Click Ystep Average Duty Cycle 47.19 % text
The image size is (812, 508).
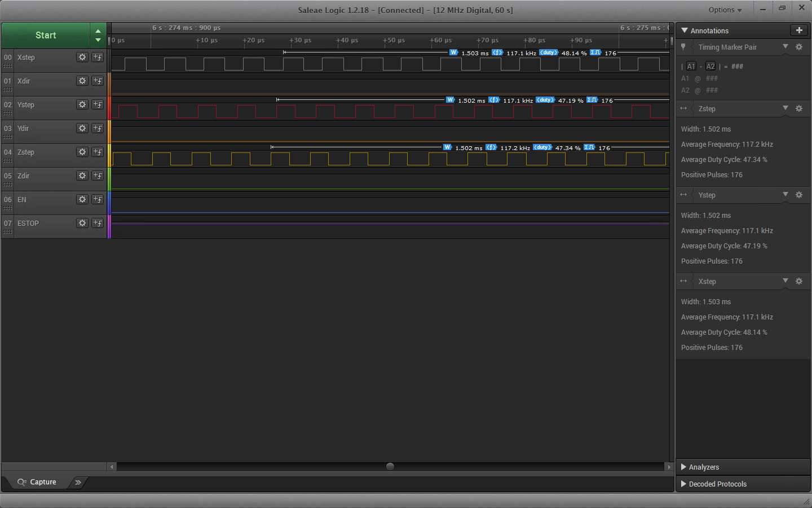tap(724, 246)
